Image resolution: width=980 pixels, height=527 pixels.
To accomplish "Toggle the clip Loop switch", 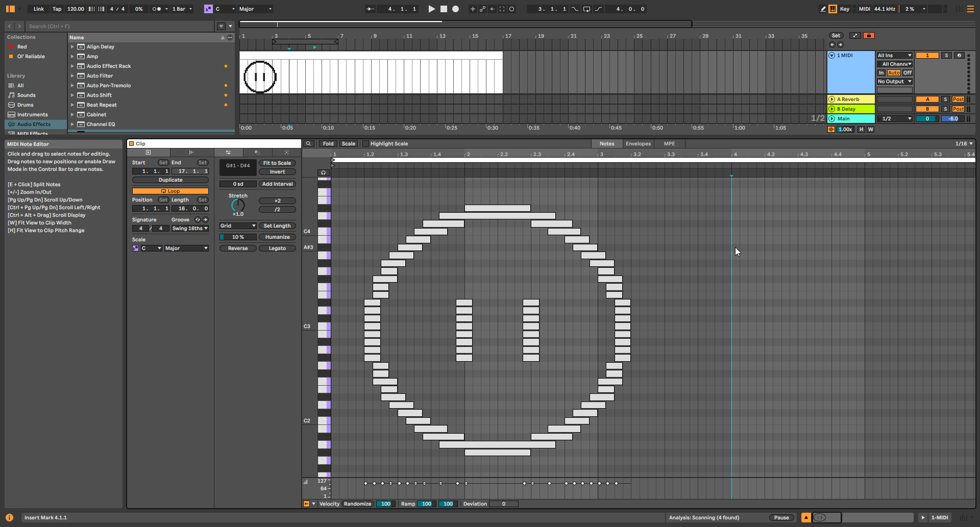I will (170, 191).
